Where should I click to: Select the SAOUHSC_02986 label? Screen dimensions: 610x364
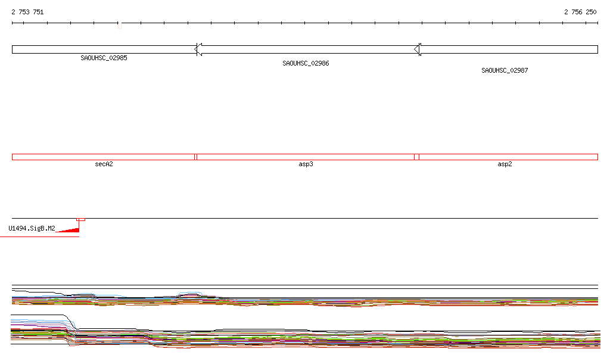pyautogui.click(x=306, y=63)
